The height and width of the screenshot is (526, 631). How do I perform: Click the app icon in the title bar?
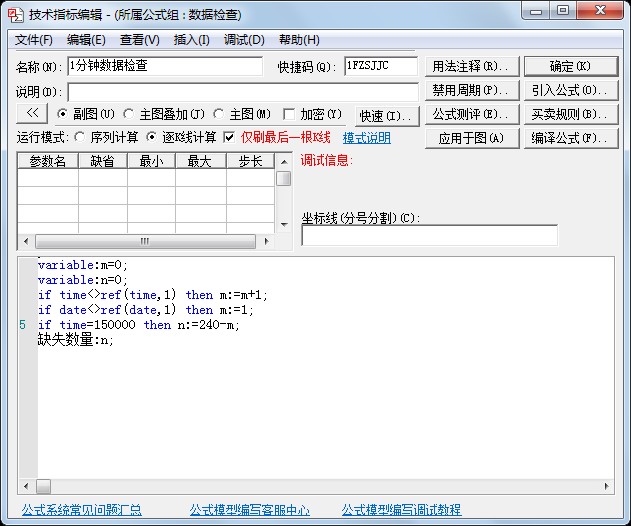tap(15, 15)
